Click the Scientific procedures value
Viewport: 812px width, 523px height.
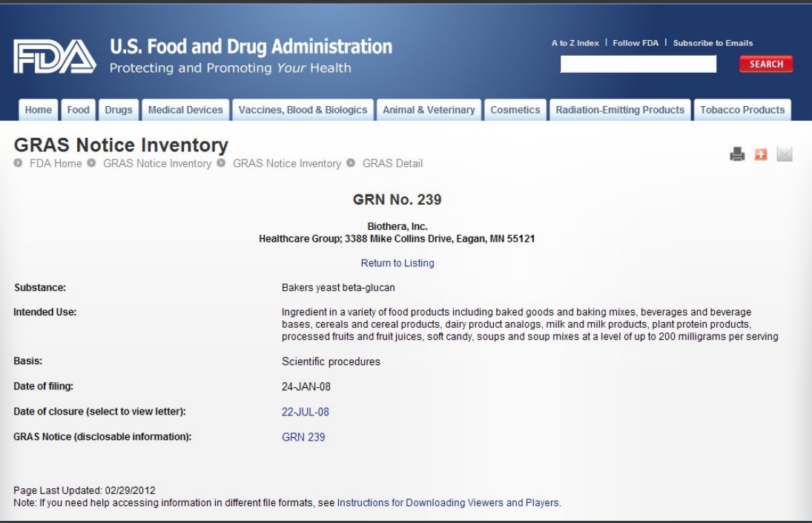point(331,361)
